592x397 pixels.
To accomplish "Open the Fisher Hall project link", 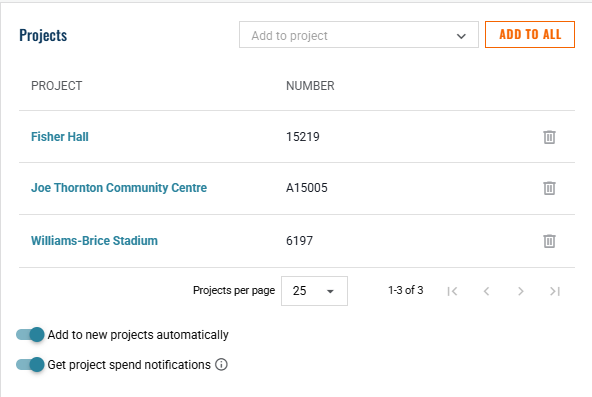I will point(60,137).
